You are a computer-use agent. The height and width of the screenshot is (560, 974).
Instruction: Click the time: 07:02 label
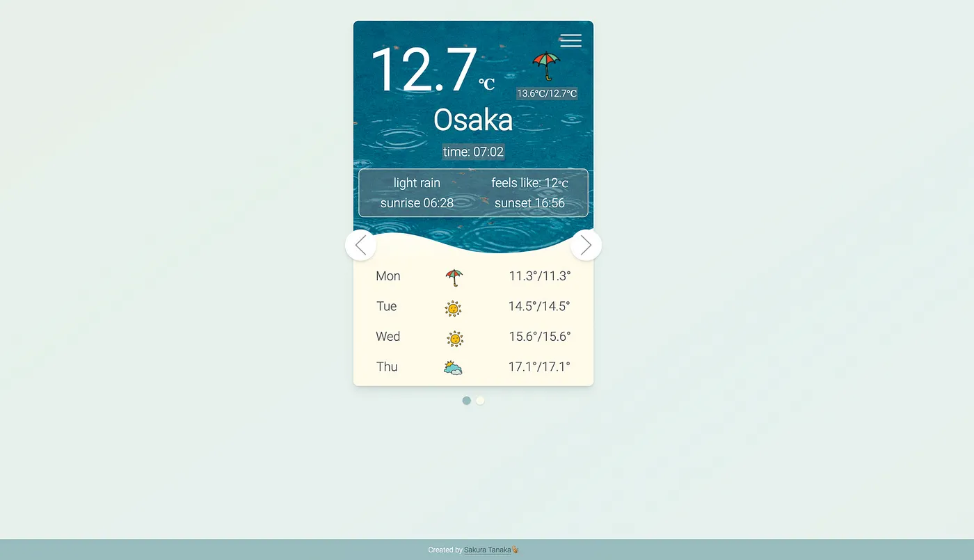point(473,152)
